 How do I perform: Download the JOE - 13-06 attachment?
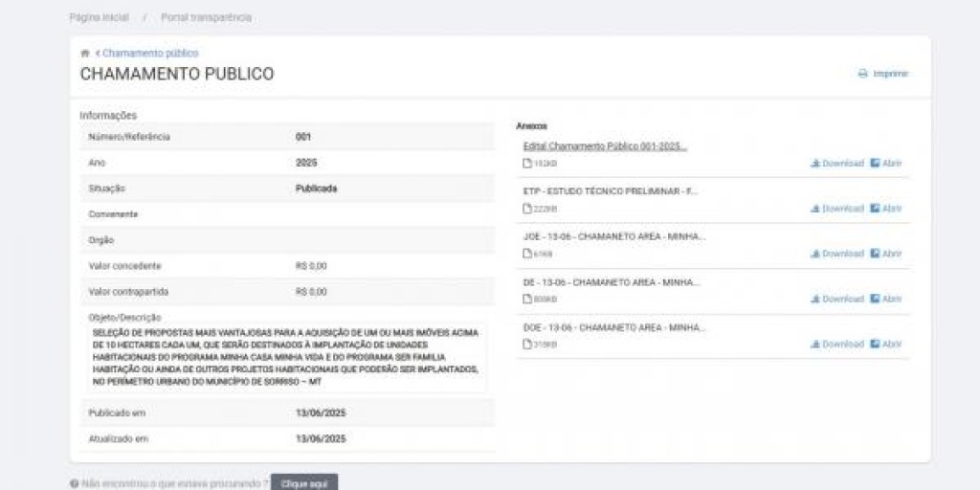pos(837,254)
